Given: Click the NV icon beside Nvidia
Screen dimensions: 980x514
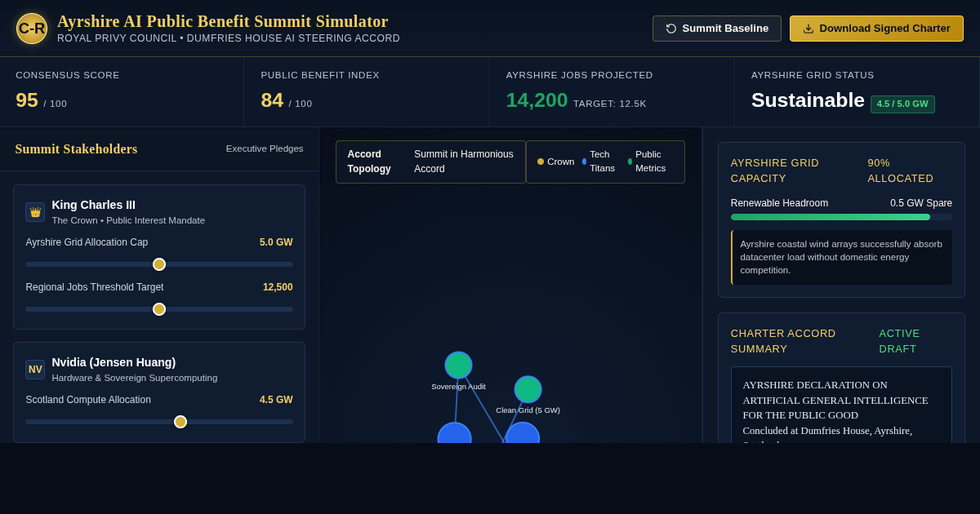Looking at the screenshot, I should (35, 370).
